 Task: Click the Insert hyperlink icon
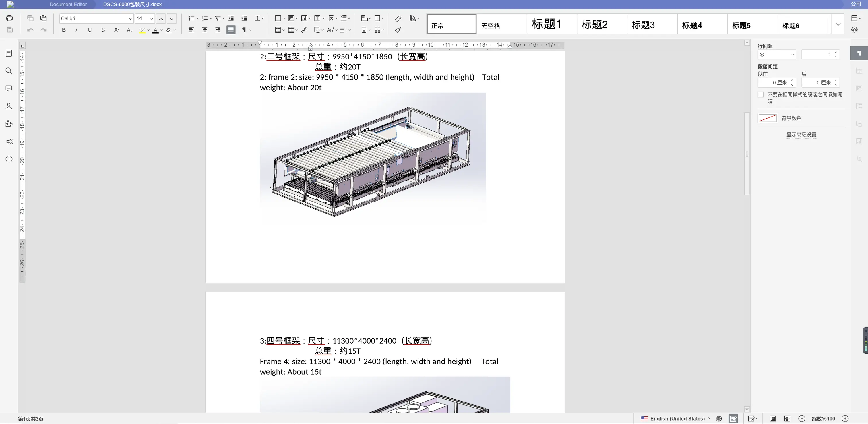(304, 30)
